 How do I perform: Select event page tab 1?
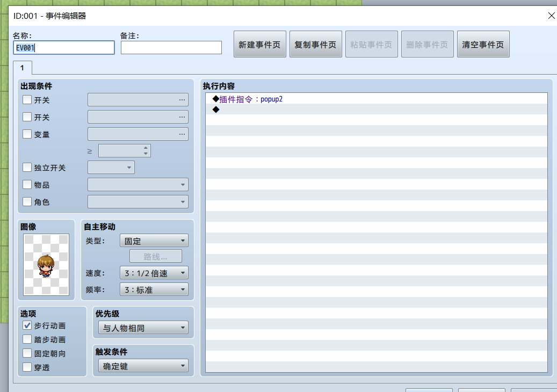[x=23, y=68]
